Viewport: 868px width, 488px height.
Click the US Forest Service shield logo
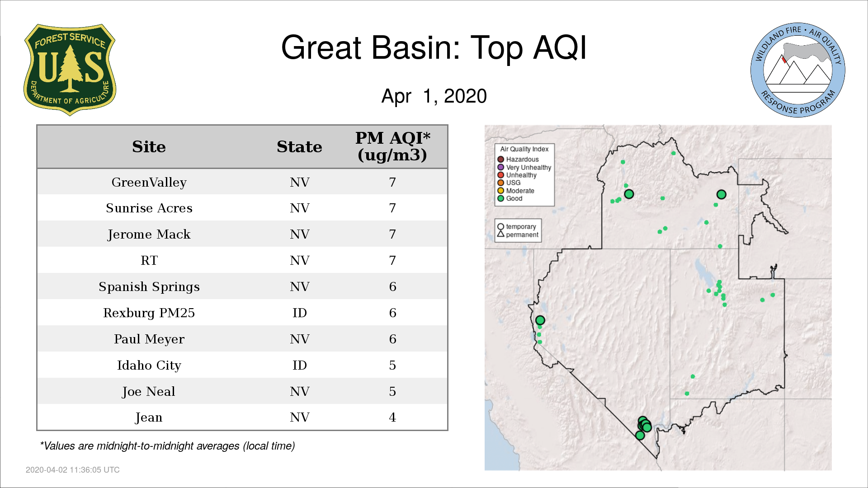click(70, 70)
